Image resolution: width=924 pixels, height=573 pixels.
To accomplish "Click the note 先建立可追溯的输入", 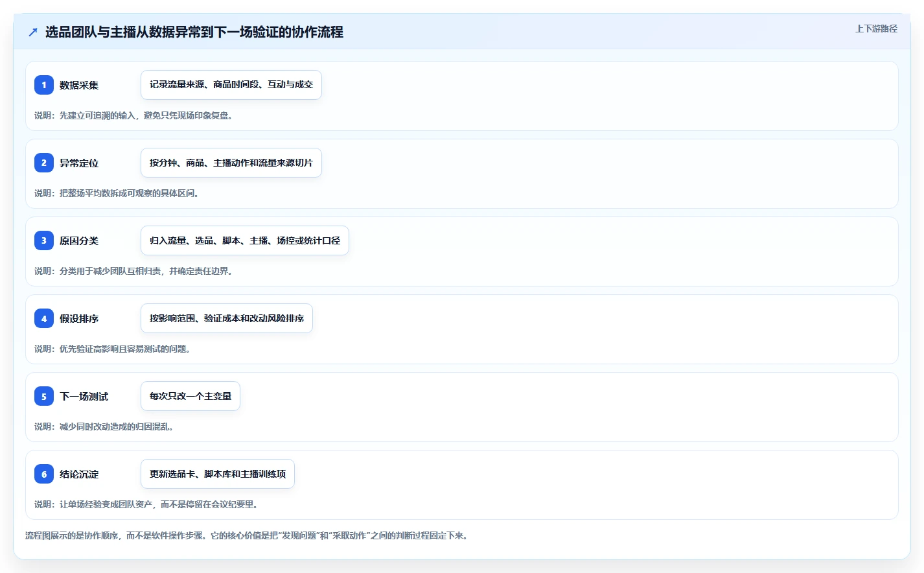I will pyautogui.click(x=97, y=115).
